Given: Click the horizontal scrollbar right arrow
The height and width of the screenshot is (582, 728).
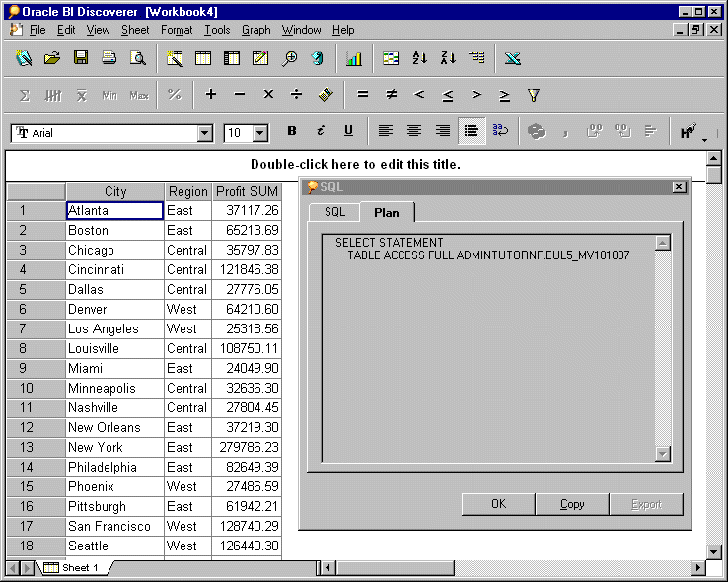Looking at the screenshot, I should click(697, 567).
